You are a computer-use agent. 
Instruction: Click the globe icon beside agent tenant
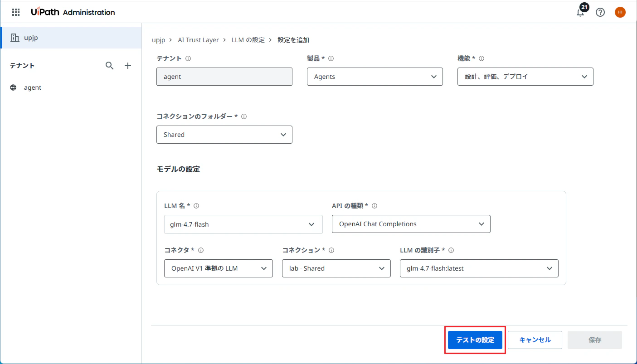click(x=13, y=87)
